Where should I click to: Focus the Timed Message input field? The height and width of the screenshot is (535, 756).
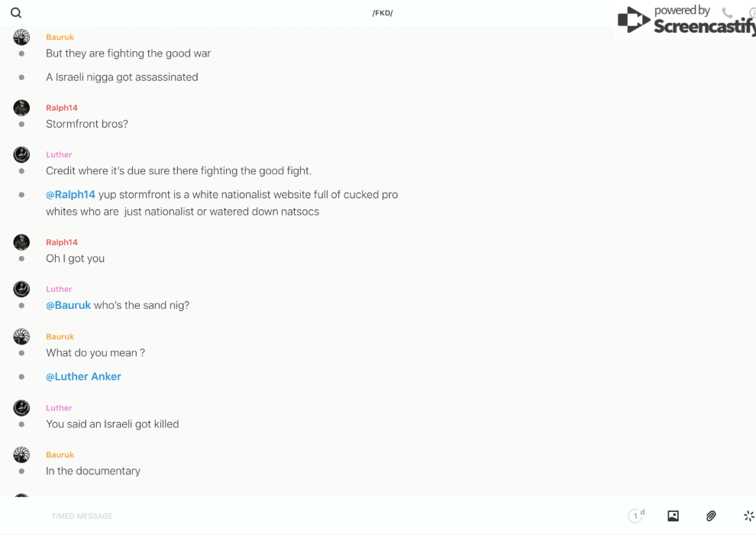229,516
